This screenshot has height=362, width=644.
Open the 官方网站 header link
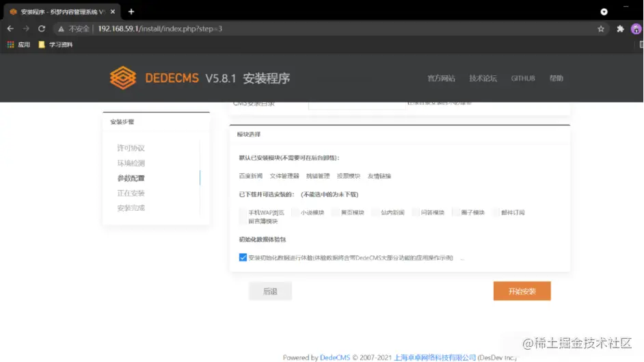pyautogui.click(x=441, y=78)
